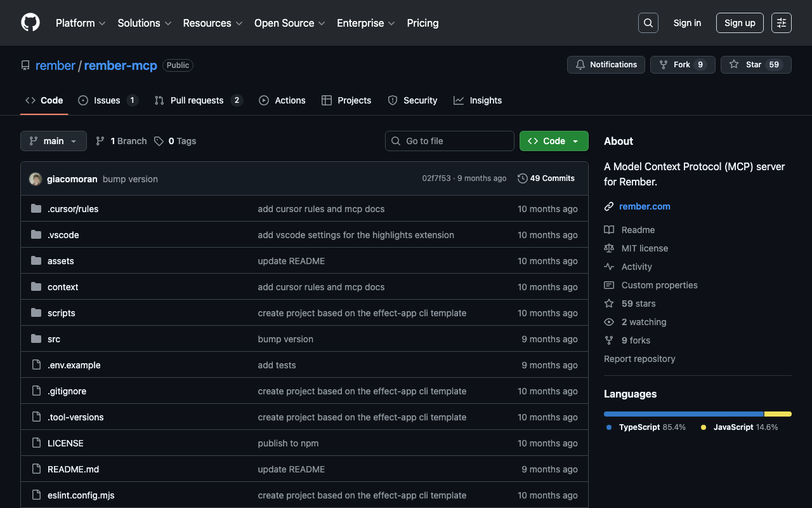The height and width of the screenshot is (508, 812).
Task: Switch to the Pull requests tab
Action: click(197, 100)
